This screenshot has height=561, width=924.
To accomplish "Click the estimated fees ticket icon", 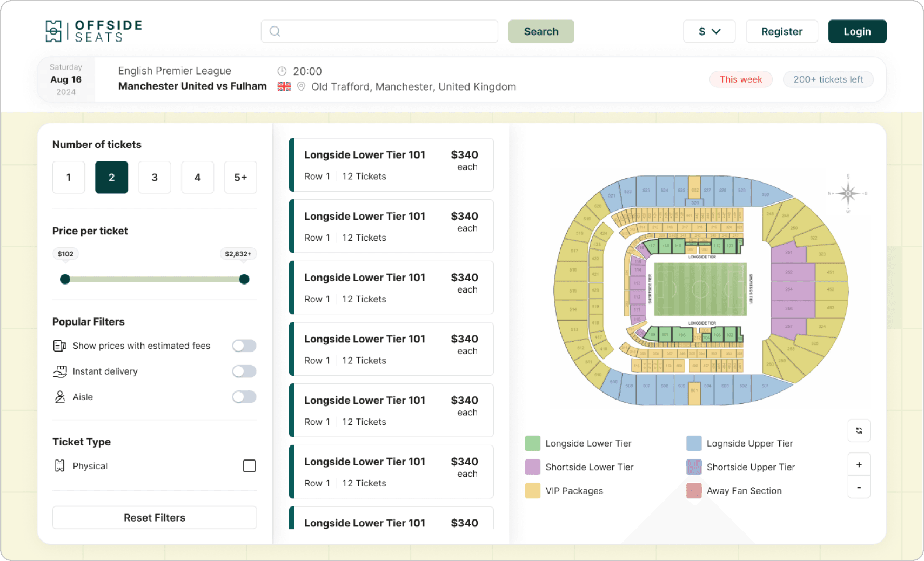I will tap(60, 346).
